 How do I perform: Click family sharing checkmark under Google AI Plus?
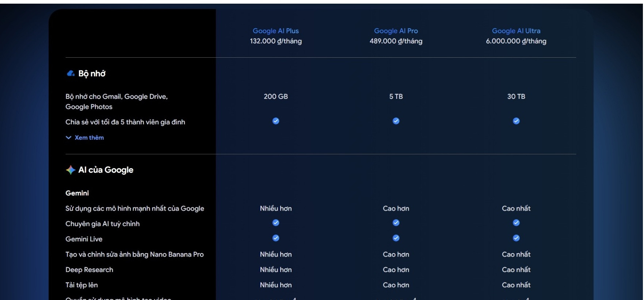tap(276, 121)
